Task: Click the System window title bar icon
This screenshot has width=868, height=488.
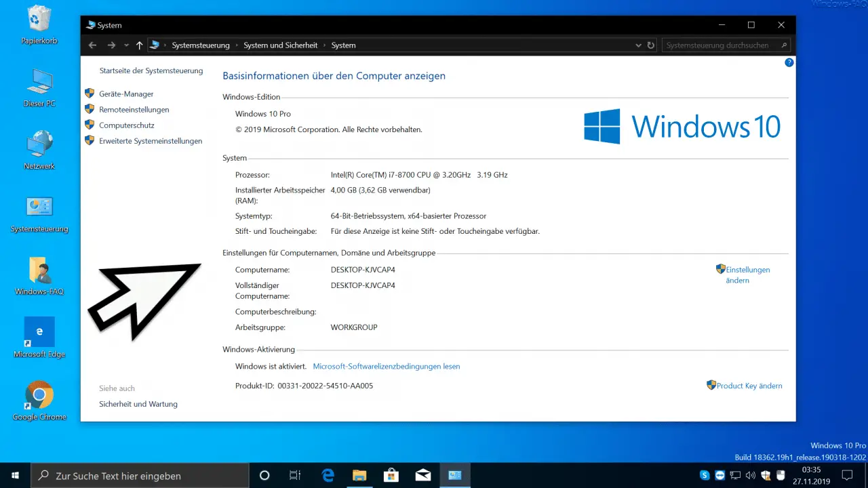Action: [x=91, y=25]
